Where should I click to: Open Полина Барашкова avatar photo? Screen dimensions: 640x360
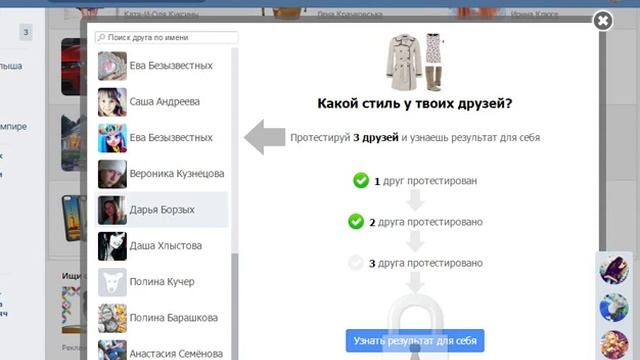pyautogui.click(x=112, y=318)
